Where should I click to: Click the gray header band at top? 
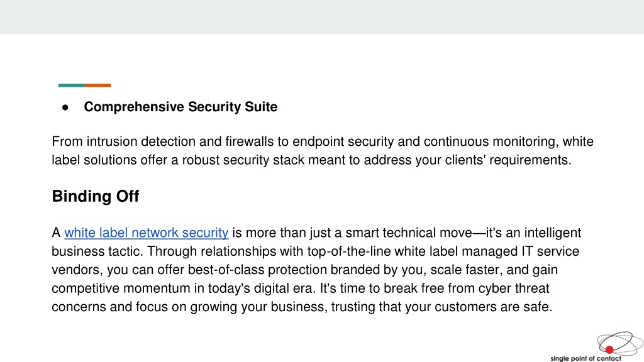click(322, 17)
